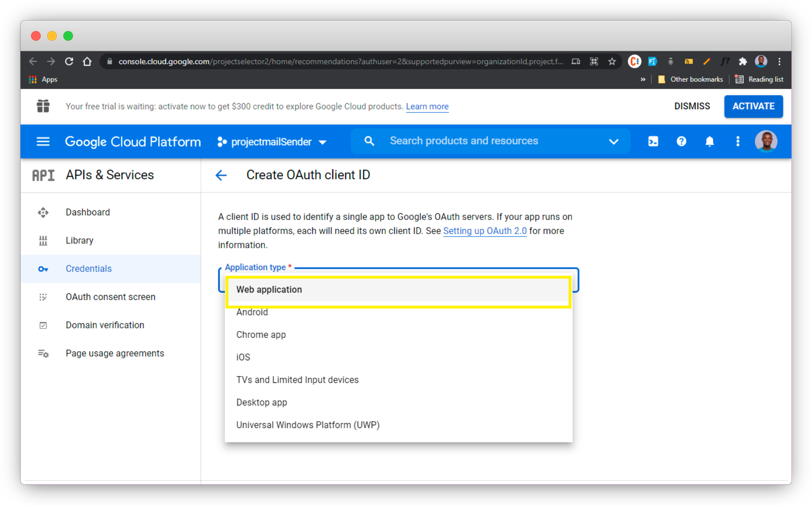Open Setting up OAuth 2.0 link
This screenshot has width=812, height=505.
coord(485,231)
